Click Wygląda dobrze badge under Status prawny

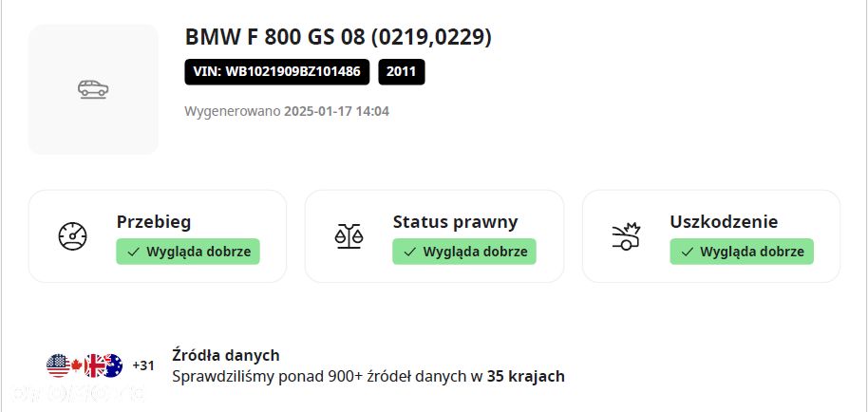[x=464, y=252]
